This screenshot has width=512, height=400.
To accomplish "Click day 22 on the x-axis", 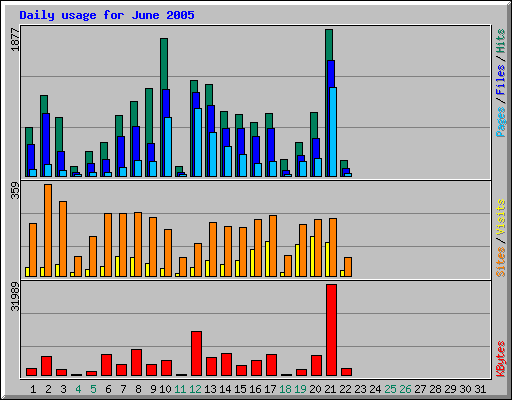I will click(345, 389).
